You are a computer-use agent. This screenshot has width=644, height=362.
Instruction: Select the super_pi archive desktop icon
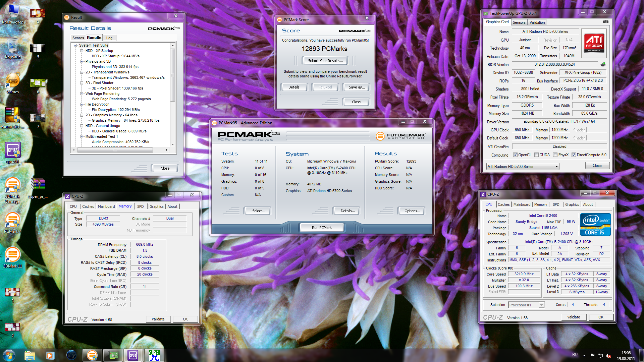click(38, 188)
